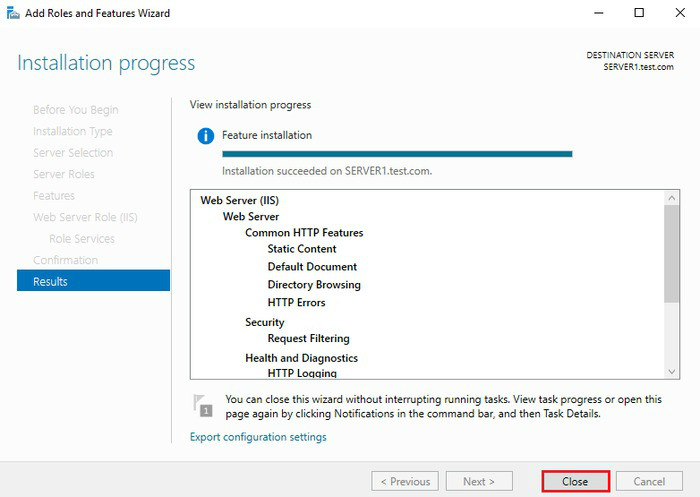Click the blue information icon beside Feature installation

coord(205,136)
